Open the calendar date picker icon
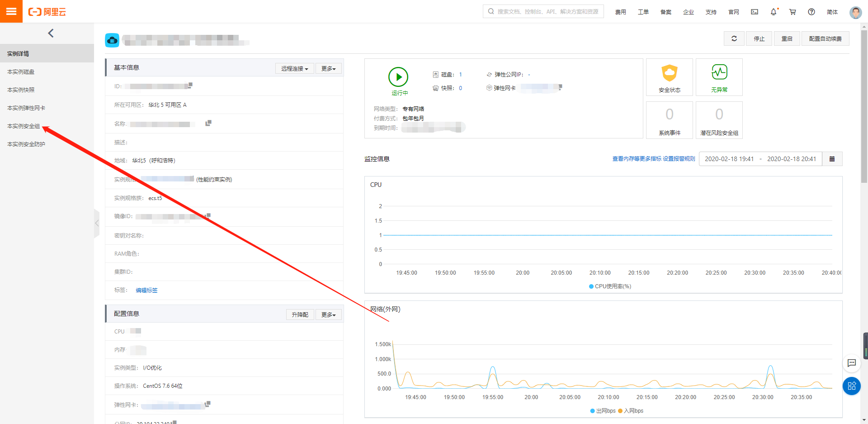 [832, 159]
